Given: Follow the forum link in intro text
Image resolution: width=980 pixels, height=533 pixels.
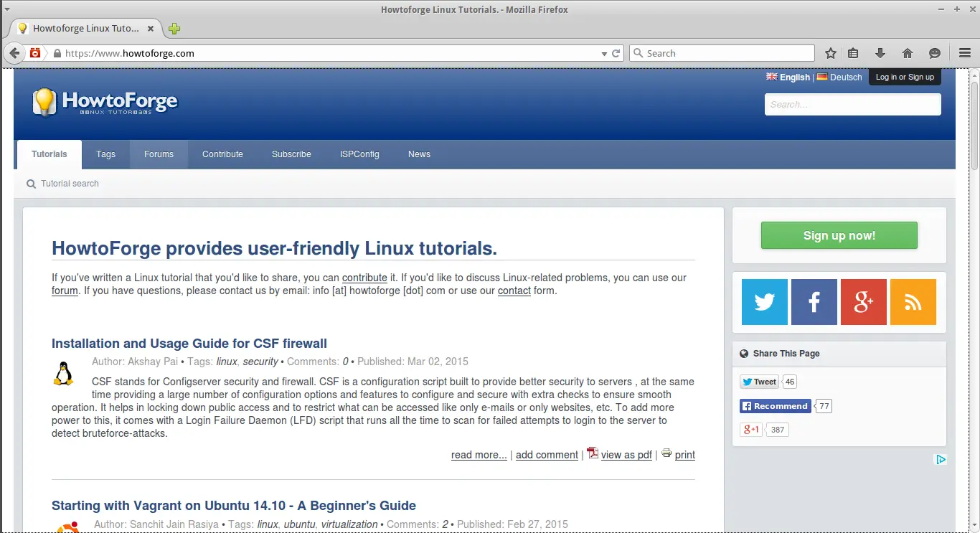Looking at the screenshot, I should tap(65, 291).
